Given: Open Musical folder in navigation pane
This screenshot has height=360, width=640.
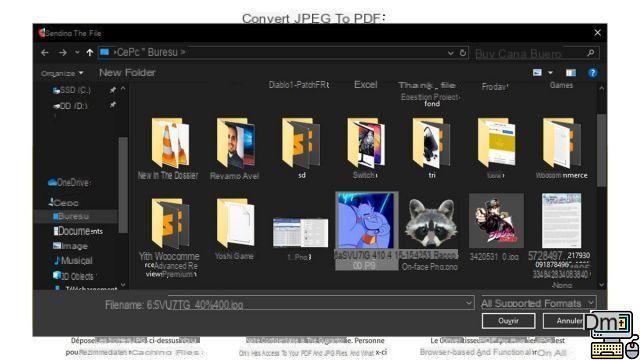Looking at the screenshot, I should (x=73, y=260).
